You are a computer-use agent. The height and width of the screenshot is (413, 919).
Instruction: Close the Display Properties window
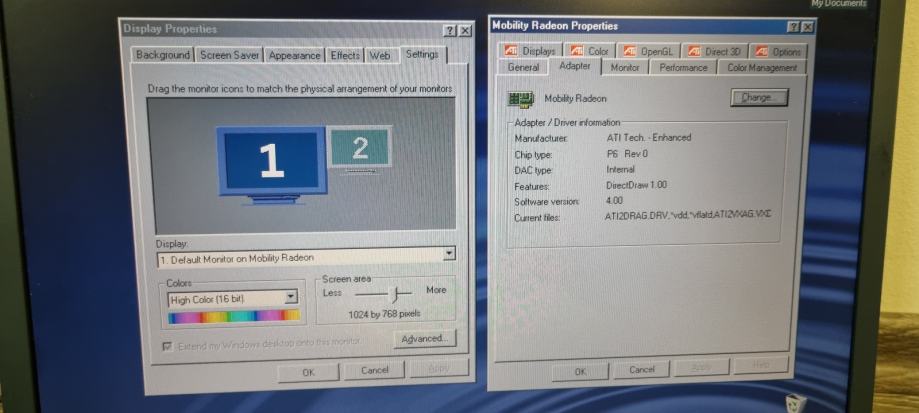click(x=465, y=31)
